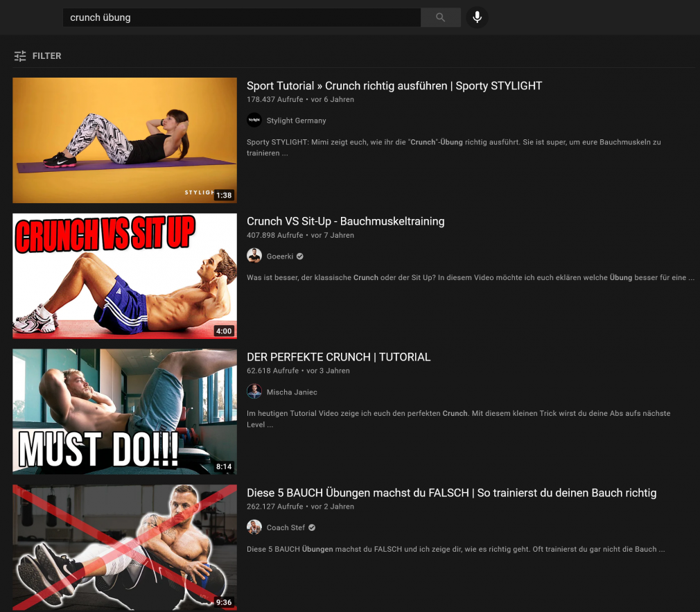Open Crunch VS Sit-Up Bauchmuskeltraining title
700x612 pixels.
click(x=346, y=221)
